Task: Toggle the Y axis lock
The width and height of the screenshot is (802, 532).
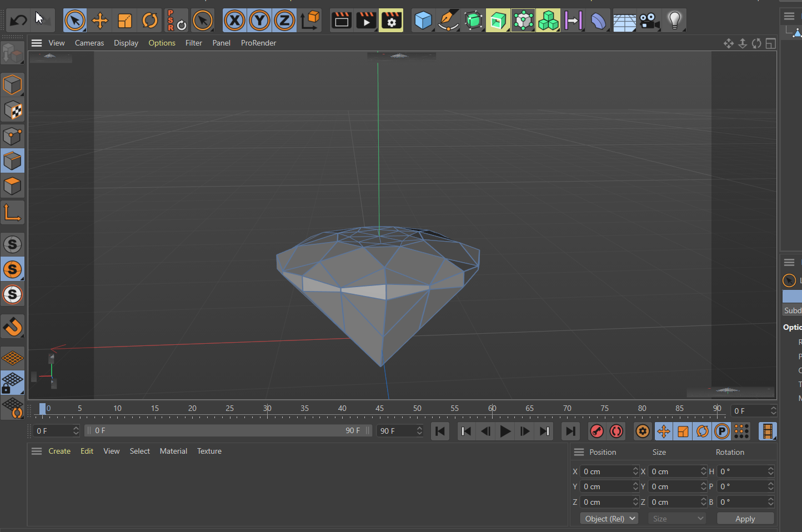Action: (x=259, y=21)
